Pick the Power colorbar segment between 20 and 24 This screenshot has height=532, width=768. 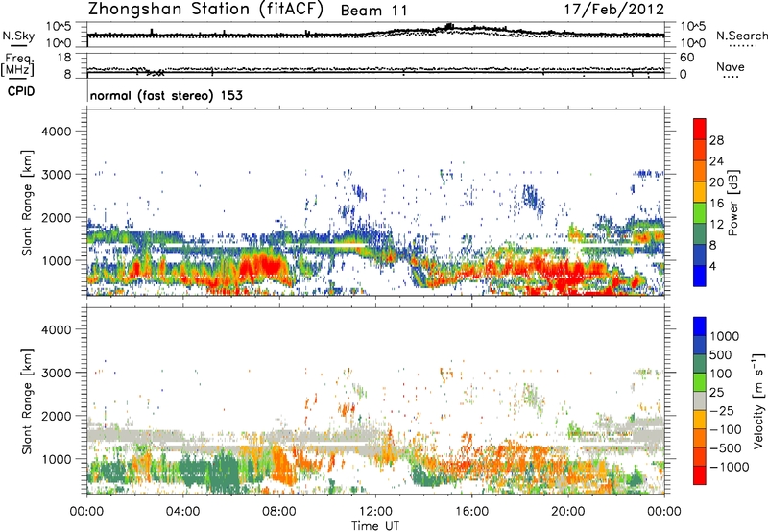(x=700, y=171)
